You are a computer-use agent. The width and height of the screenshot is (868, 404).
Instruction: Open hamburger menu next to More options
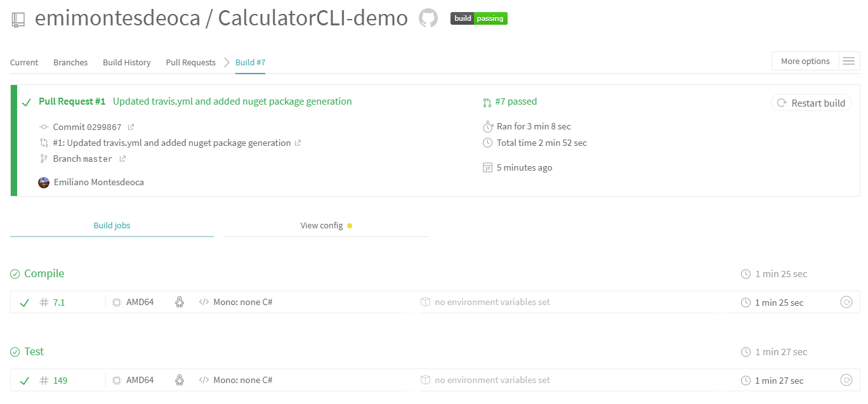pyautogui.click(x=849, y=62)
